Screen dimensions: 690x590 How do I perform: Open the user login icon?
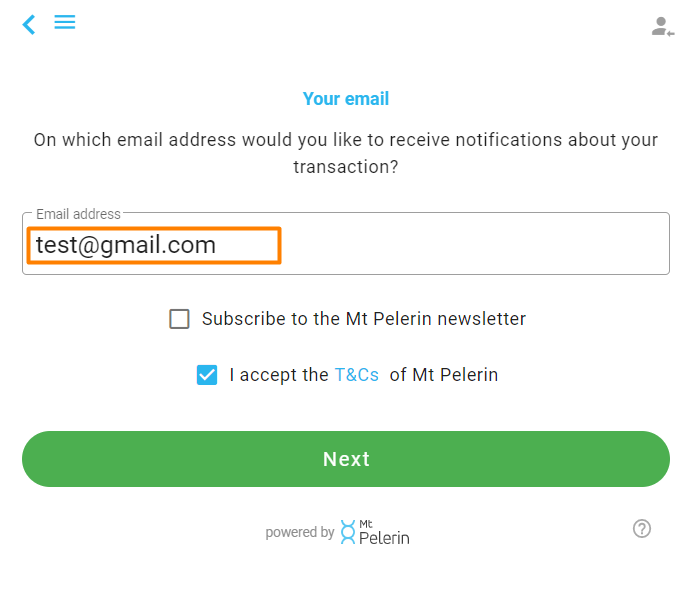click(x=662, y=27)
